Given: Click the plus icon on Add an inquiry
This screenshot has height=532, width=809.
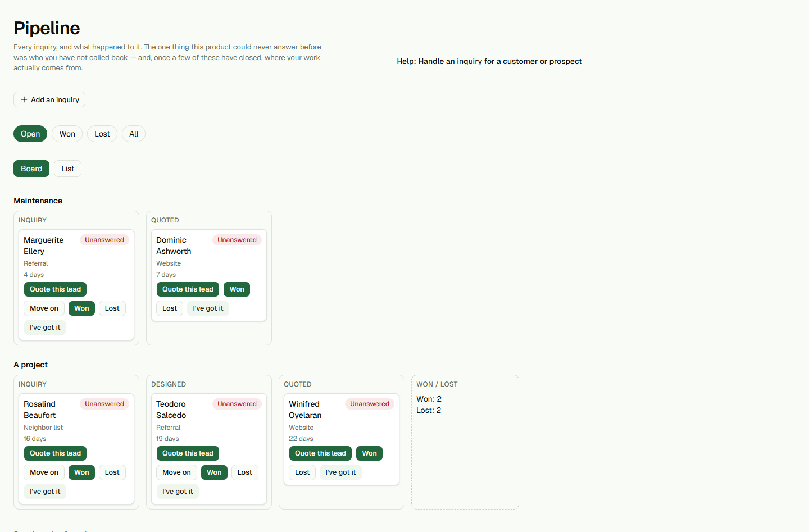Looking at the screenshot, I should (x=24, y=99).
